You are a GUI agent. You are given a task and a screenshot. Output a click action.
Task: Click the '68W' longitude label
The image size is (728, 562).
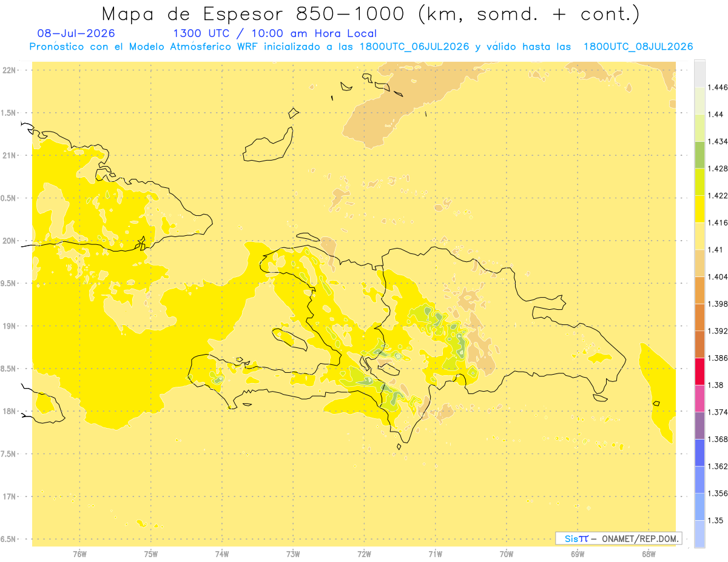click(x=648, y=554)
